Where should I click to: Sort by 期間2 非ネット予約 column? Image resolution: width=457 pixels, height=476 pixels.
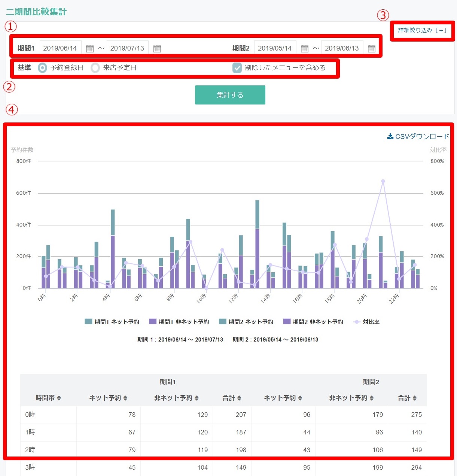click(351, 398)
